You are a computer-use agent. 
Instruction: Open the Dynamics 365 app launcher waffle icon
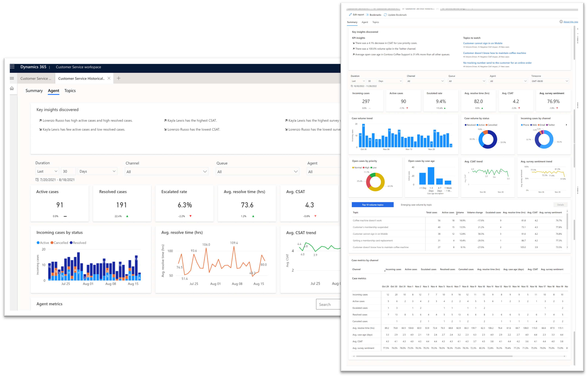pos(12,67)
